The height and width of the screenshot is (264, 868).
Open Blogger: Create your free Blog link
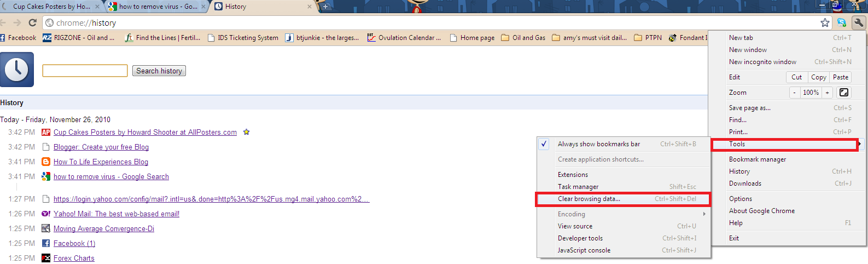pyautogui.click(x=101, y=147)
